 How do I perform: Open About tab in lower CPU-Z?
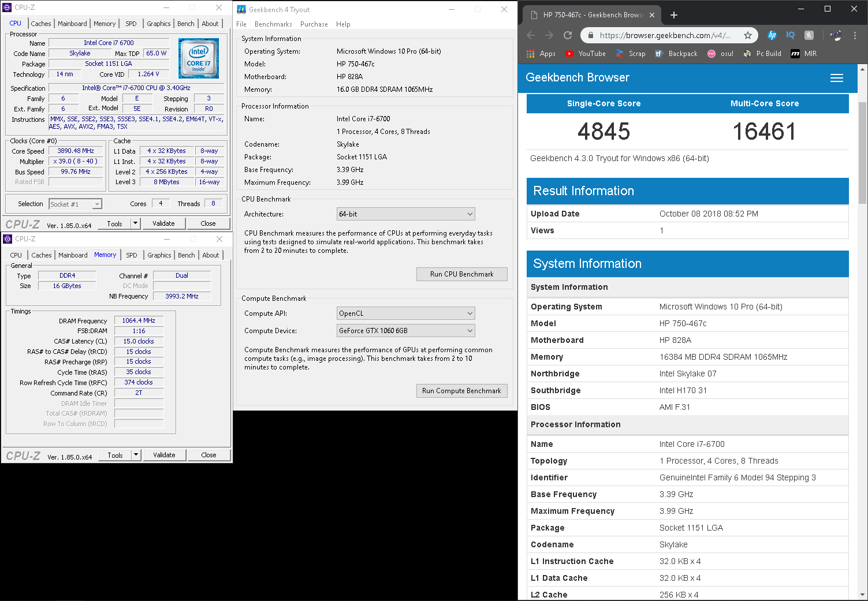point(211,255)
